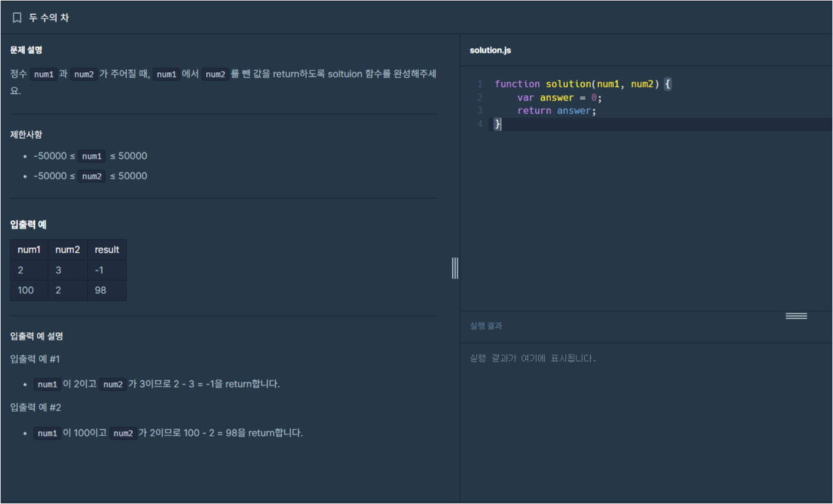833x504 pixels.
Task: Click the return answer line in the editor
Action: [x=557, y=110]
